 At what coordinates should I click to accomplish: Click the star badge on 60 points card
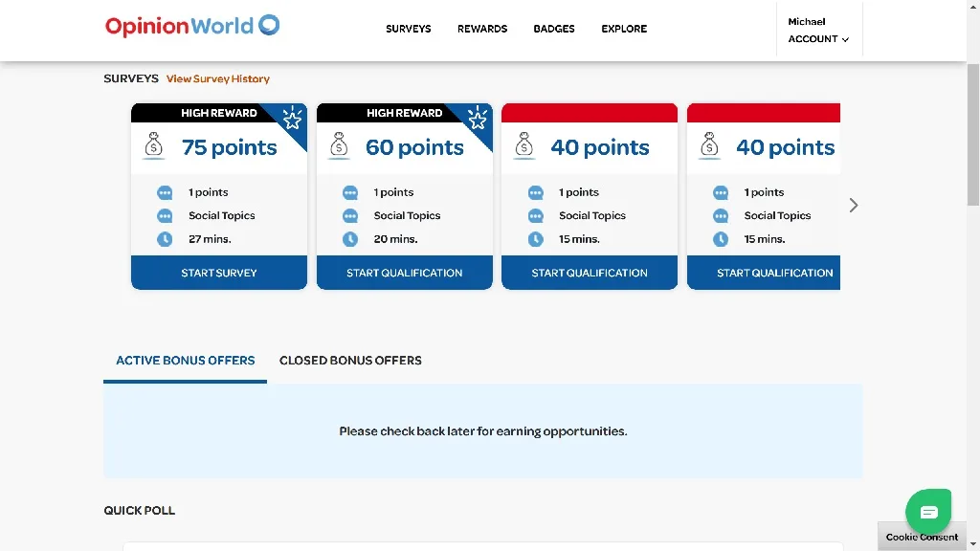click(478, 119)
